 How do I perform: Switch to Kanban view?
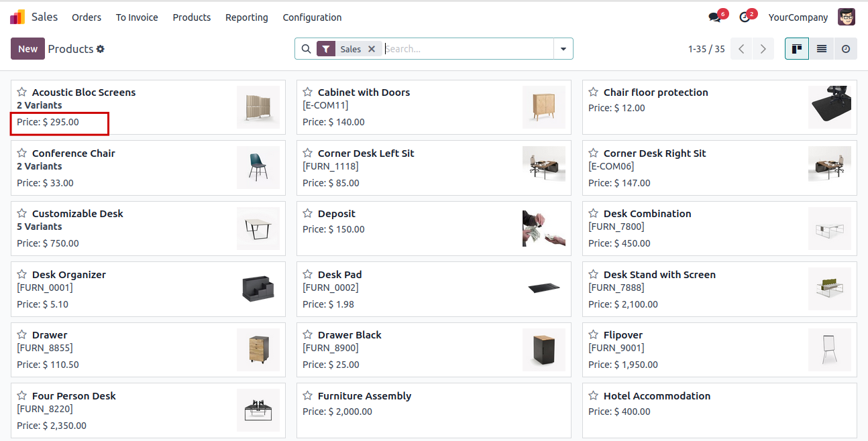[x=797, y=49]
